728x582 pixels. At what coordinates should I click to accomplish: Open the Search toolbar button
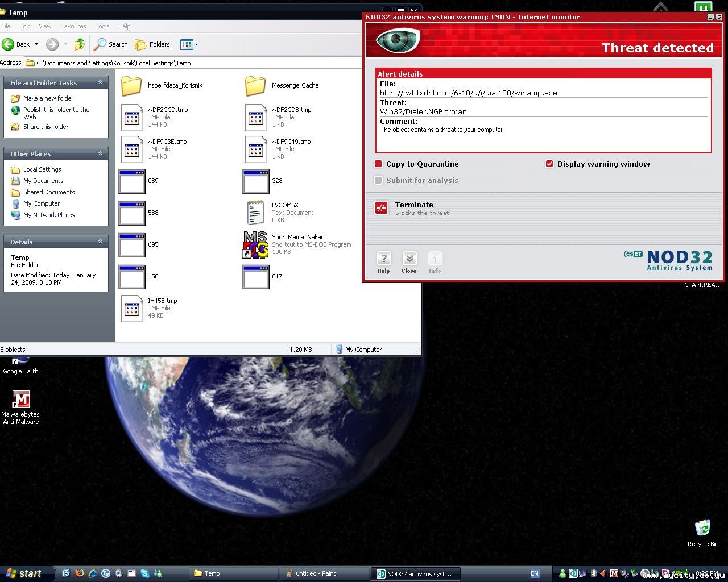(111, 44)
